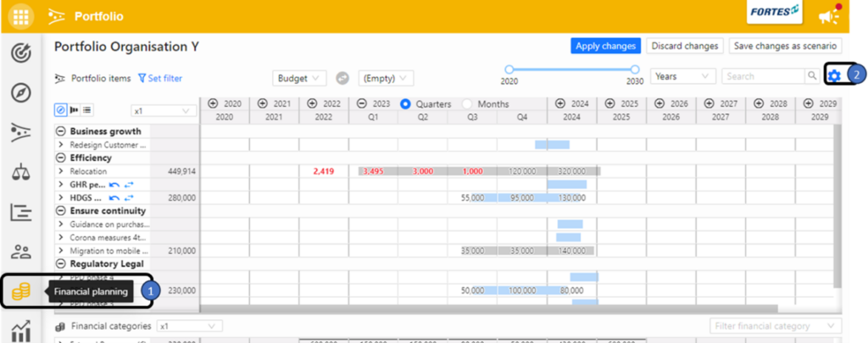Open the blue settings gear icon
The height and width of the screenshot is (343, 868).
pyautogui.click(x=834, y=75)
